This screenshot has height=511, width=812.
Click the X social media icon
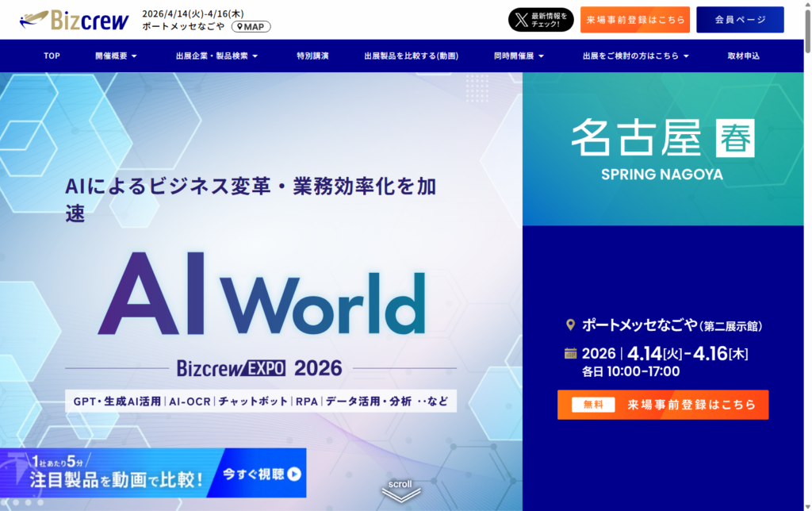click(520, 20)
